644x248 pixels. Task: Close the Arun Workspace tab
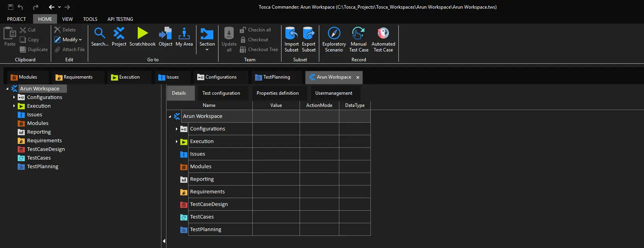(358, 77)
